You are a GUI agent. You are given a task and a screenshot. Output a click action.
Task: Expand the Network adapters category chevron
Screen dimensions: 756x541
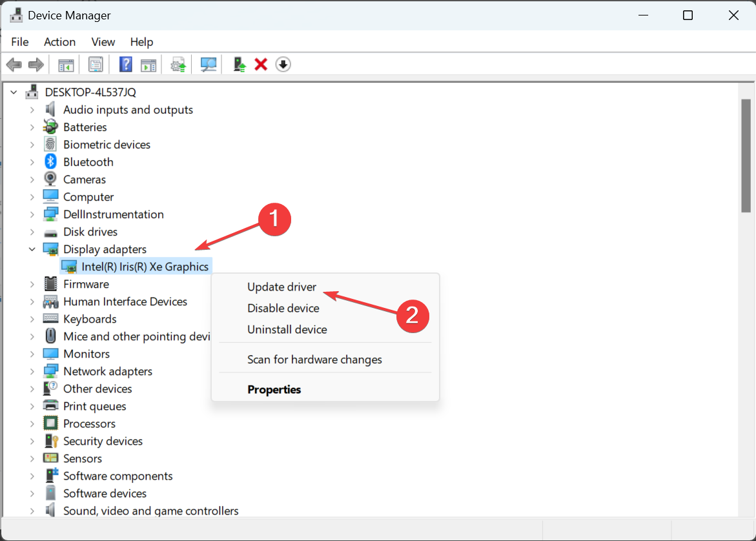(32, 371)
